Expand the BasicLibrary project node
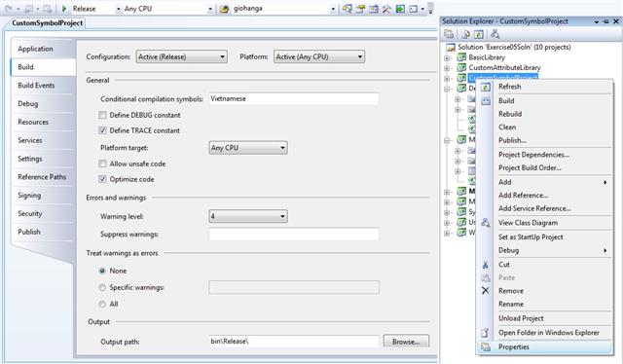 [447, 57]
